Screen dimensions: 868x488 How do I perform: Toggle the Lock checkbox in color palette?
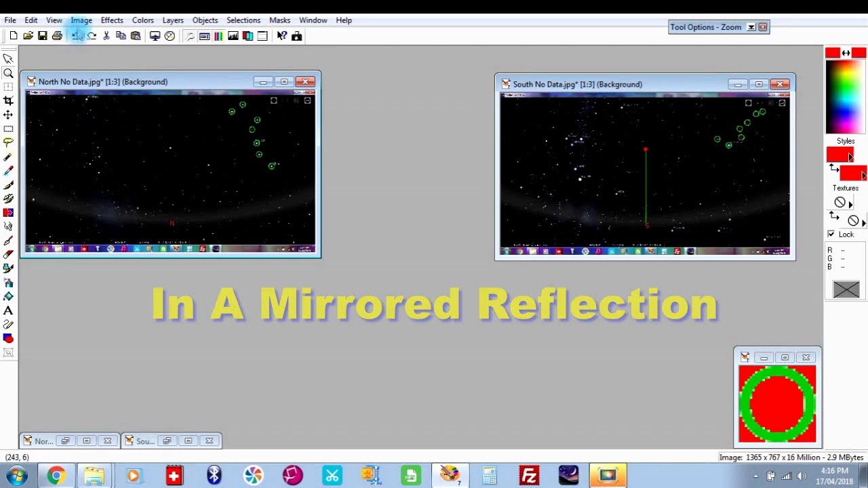(x=831, y=234)
